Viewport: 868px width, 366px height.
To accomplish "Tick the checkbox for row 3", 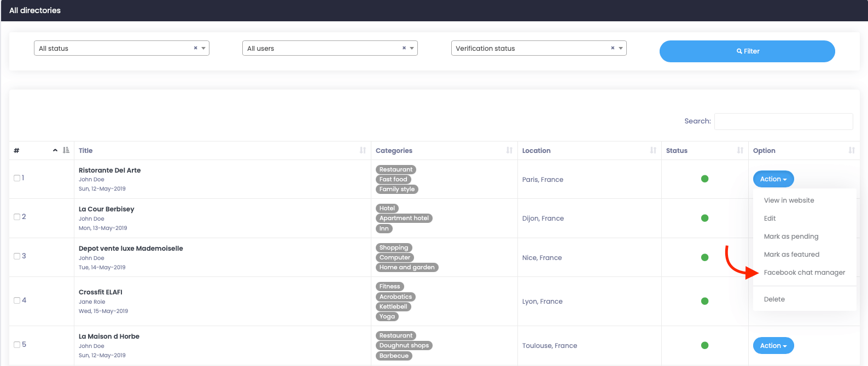I will pyautogui.click(x=17, y=256).
